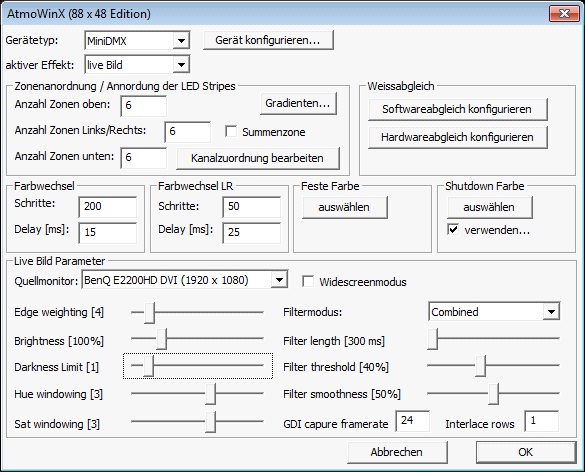The width and height of the screenshot is (585, 472).
Task: Click the Abbrechen button
Action: (397, 452)
